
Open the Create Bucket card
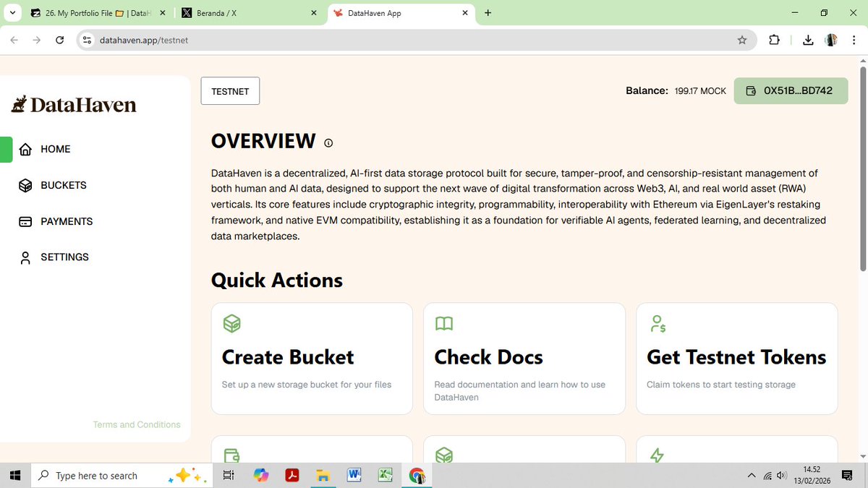[x=312, y=359]
